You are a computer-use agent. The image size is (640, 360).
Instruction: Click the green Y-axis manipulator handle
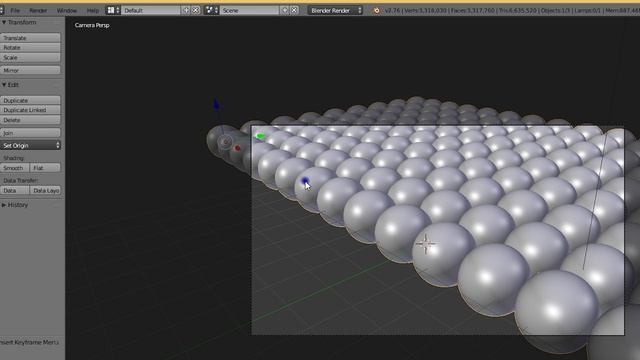coord(260,136)
